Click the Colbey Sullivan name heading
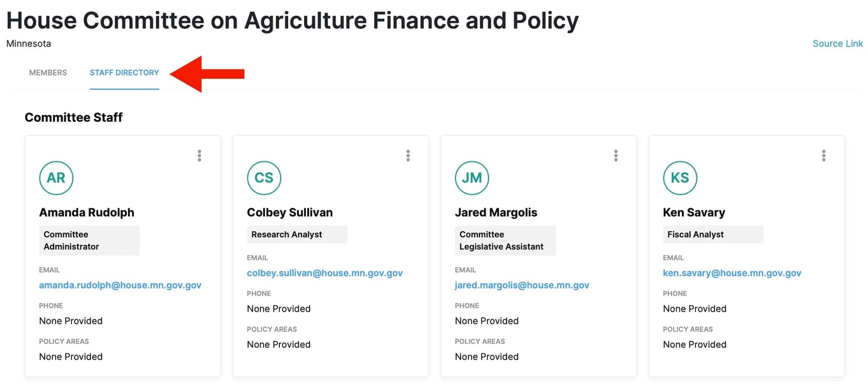Image resolution: width=868 pixels, height=385 pixels. [290, 213]
